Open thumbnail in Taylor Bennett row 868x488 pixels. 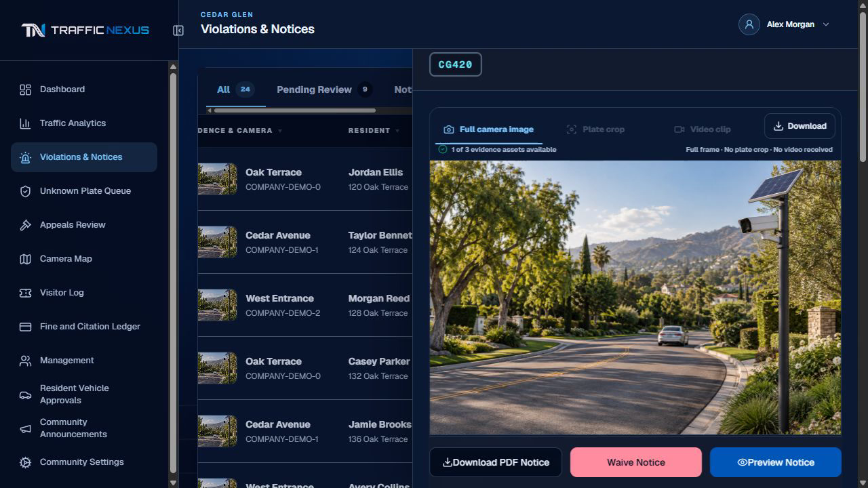[218, 242]
